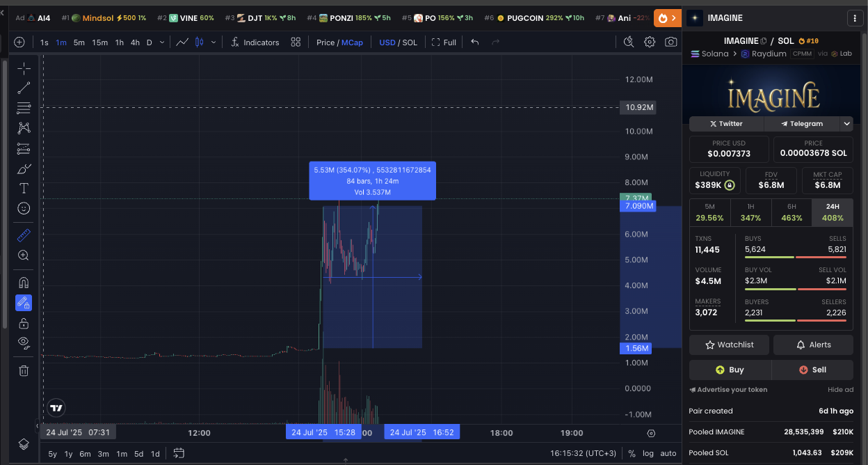
Task: Switch to the 1H stats tab
Action: point(751,212)
